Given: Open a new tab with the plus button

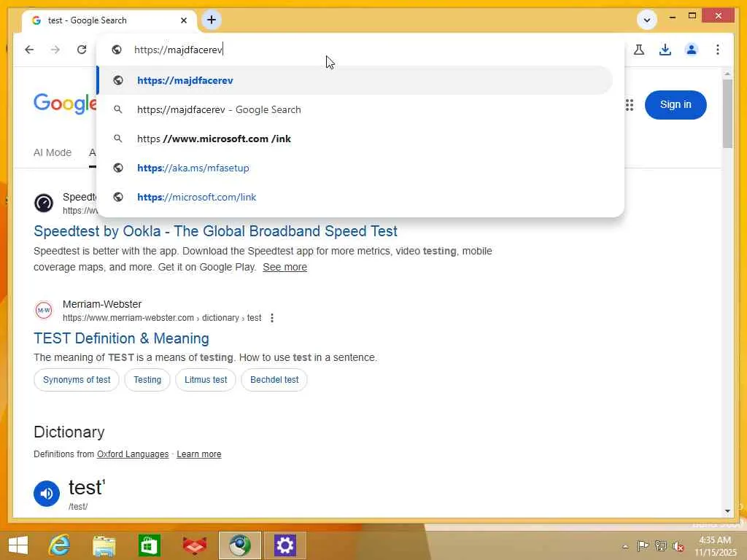Looking at the screenshot, I should tap(212, 20).
